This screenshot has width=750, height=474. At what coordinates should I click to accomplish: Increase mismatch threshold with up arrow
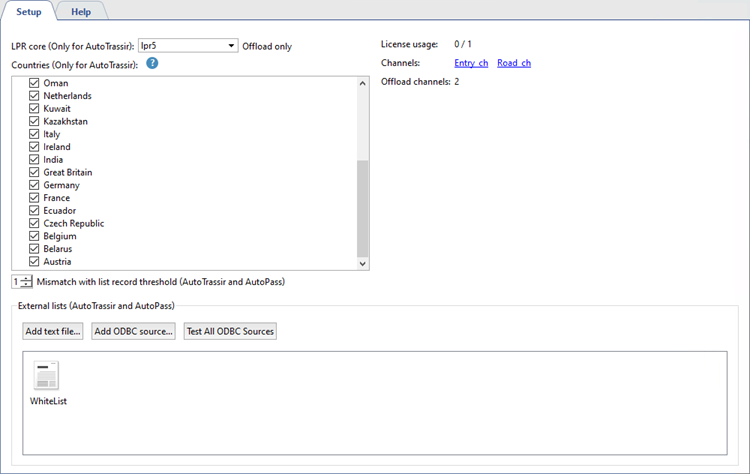[27, 279]
